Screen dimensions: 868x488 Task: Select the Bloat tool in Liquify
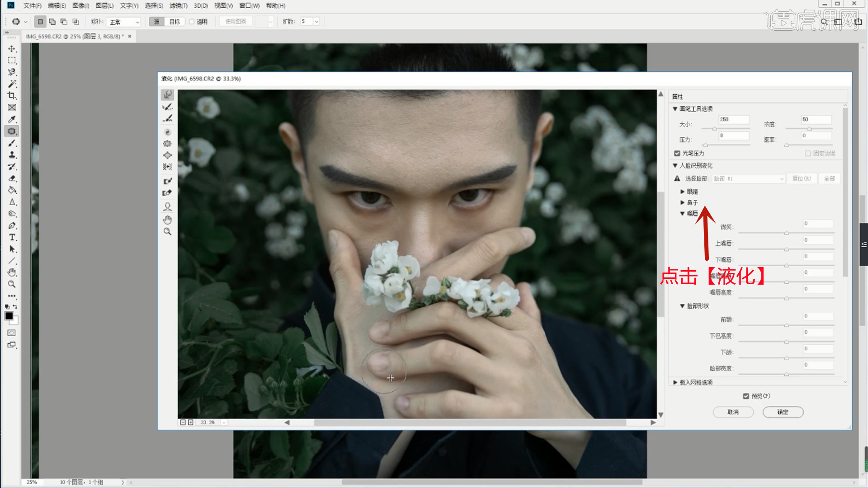tap(167, 155)
